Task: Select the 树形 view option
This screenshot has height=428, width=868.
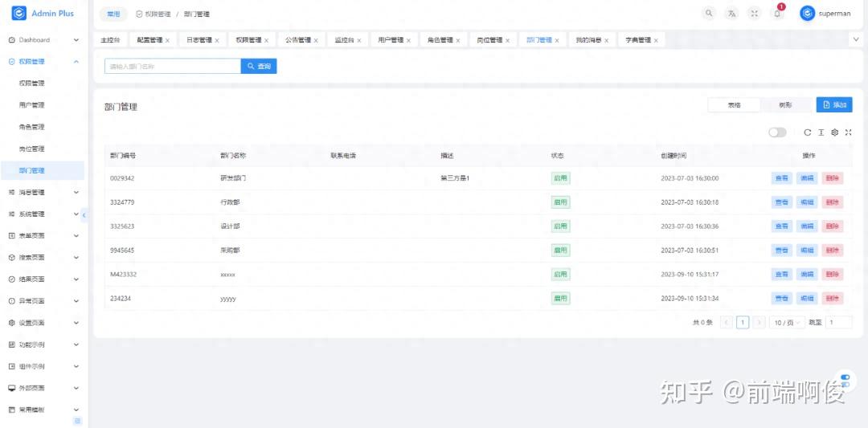Action: 785,104
